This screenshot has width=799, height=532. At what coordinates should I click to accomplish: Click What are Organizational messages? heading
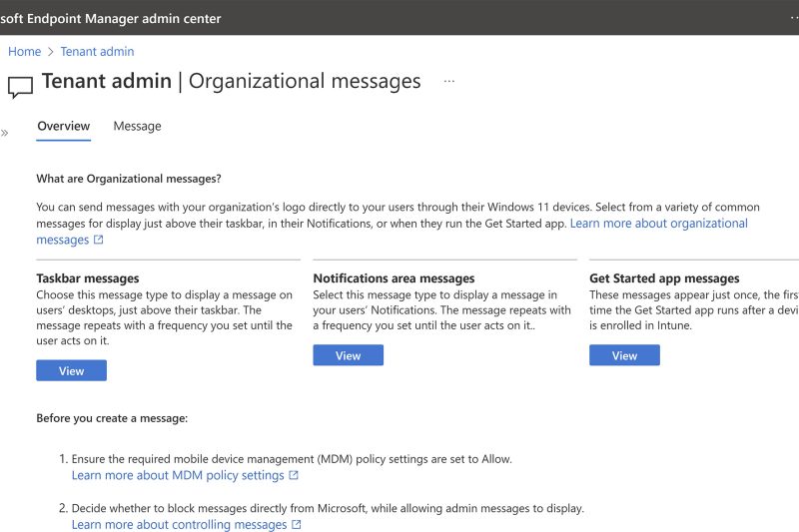point(129,179)
